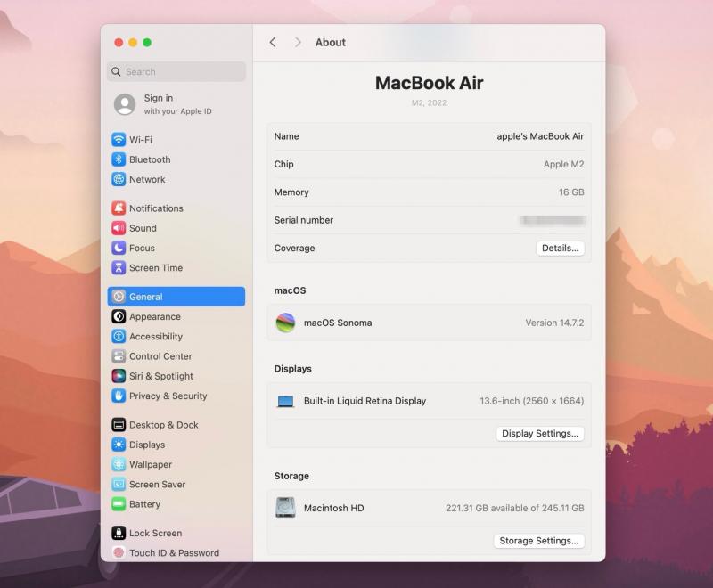Open coverage Details button
This screenshot has height=588, width=713.
coord(561,248)
